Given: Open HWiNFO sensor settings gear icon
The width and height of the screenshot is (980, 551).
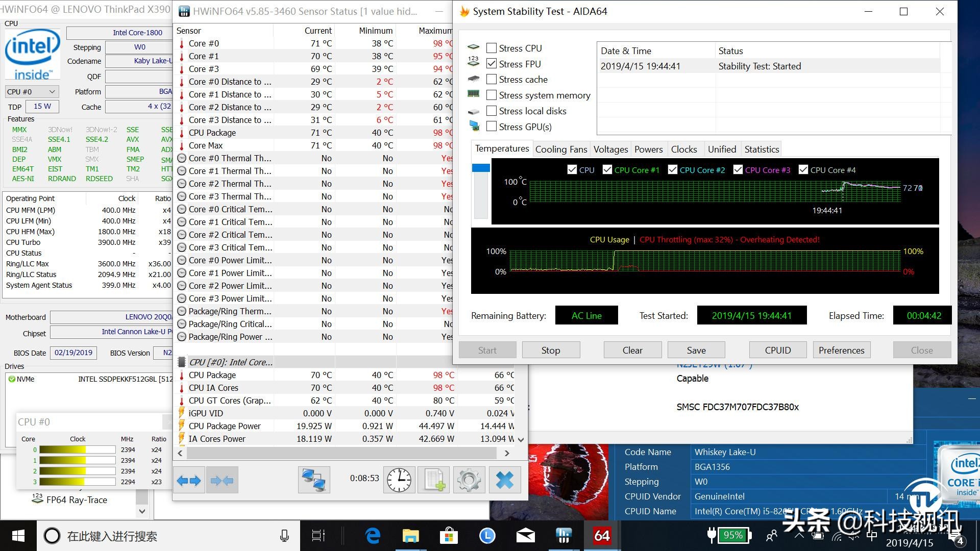Looking at the screenshot, I should [x=469, y=480].
